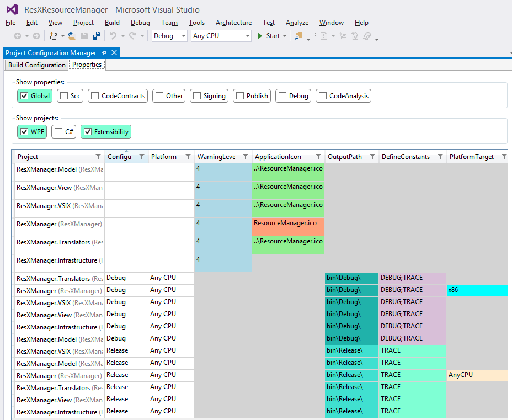
Task: Enable the CodeAnalysis properties checkbox
Action: click(323, 96)
